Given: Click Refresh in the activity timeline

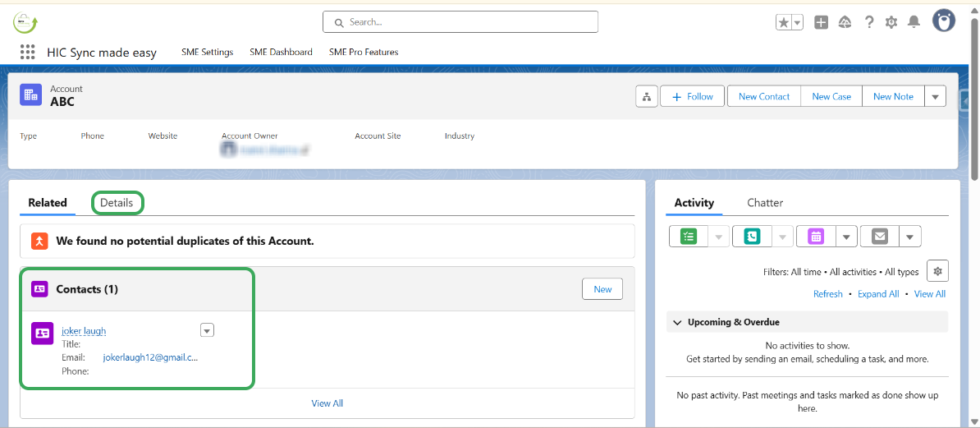Looking at the screenshot, I should tap(827, 293).
